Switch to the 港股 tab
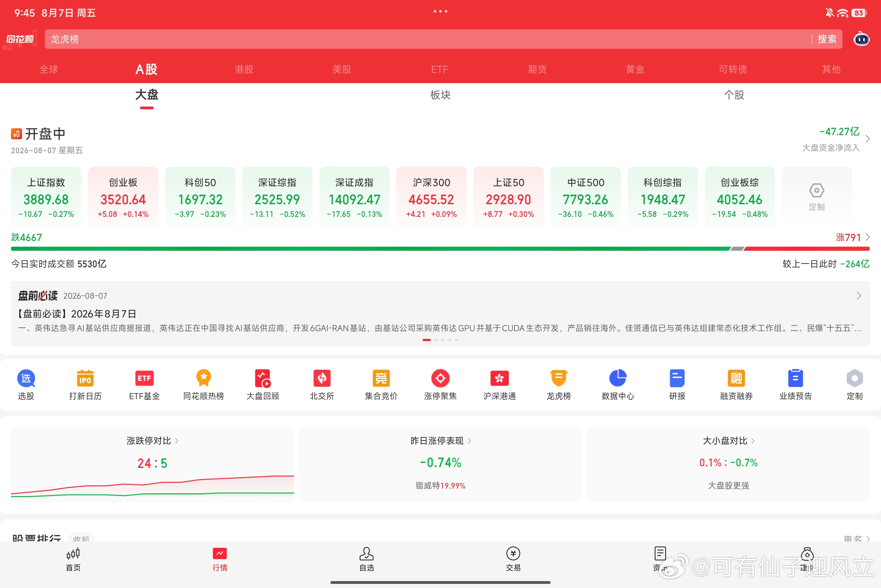This screenshot has width=881, height=588. (x=244, y=69)
